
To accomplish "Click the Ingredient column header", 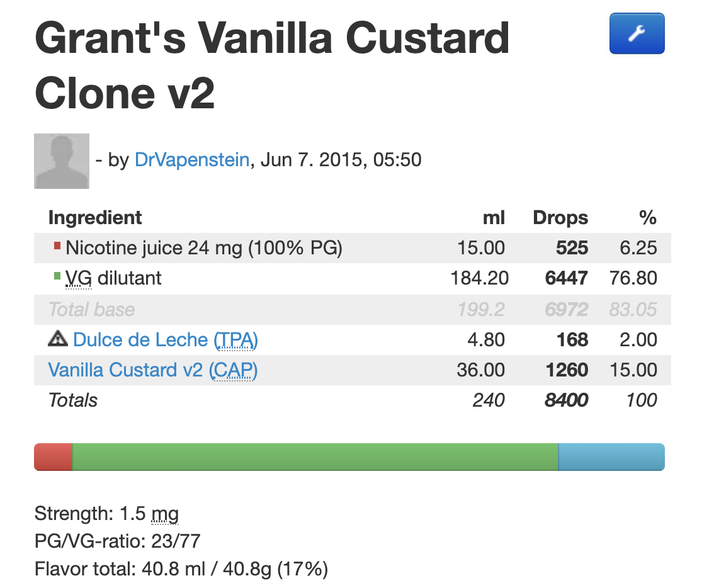I will (95, 218).
